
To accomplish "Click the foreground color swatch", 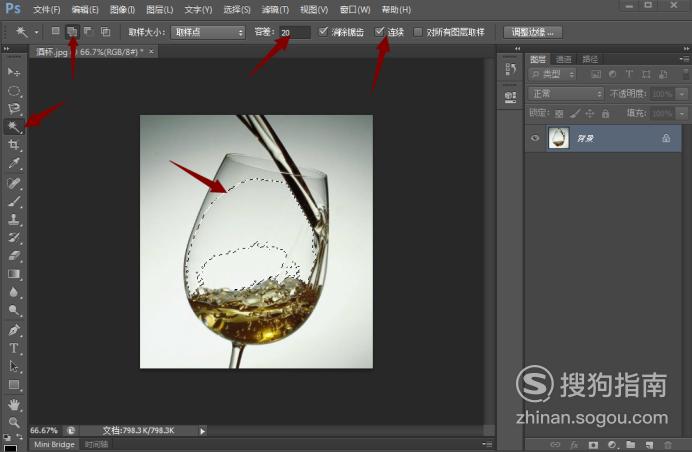I will tap(10, 448).
